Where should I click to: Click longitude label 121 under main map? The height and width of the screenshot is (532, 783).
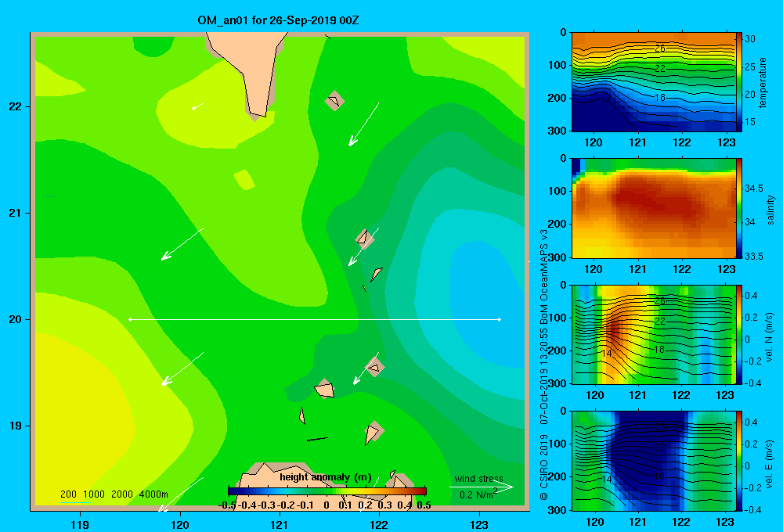[x=280, y=524]
